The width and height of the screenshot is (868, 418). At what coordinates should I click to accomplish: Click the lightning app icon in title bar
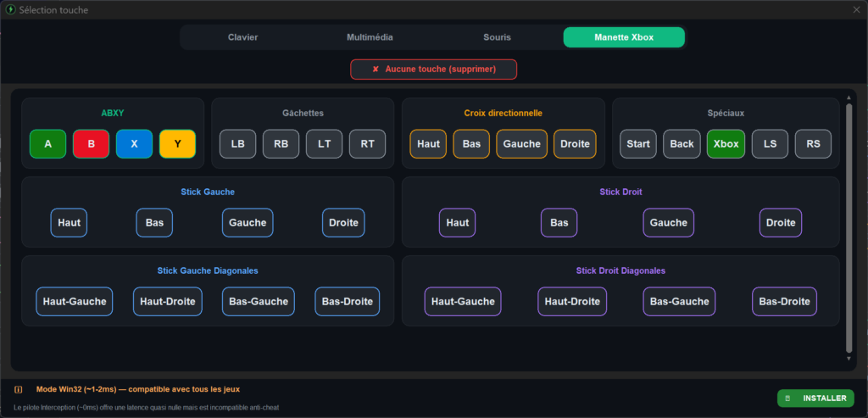pos(10,10)
